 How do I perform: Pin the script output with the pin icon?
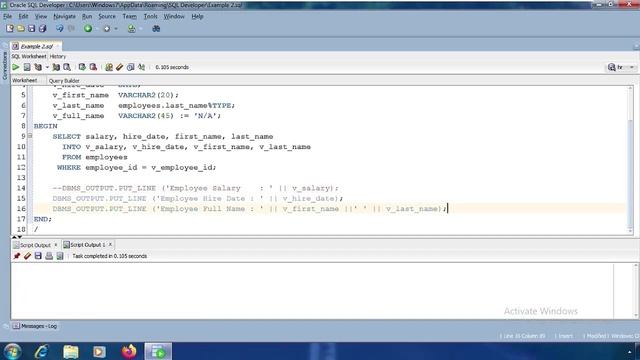pyautogui.click(x=16, y=256)
